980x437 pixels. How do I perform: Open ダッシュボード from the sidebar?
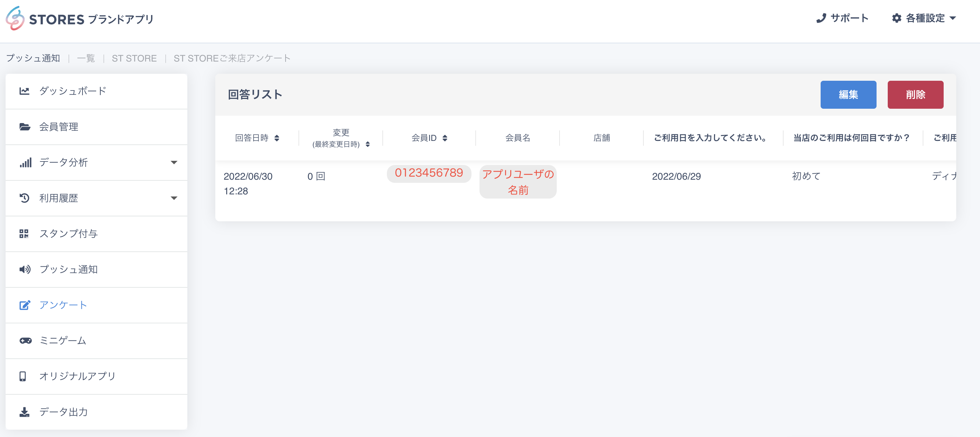point(96,91)
